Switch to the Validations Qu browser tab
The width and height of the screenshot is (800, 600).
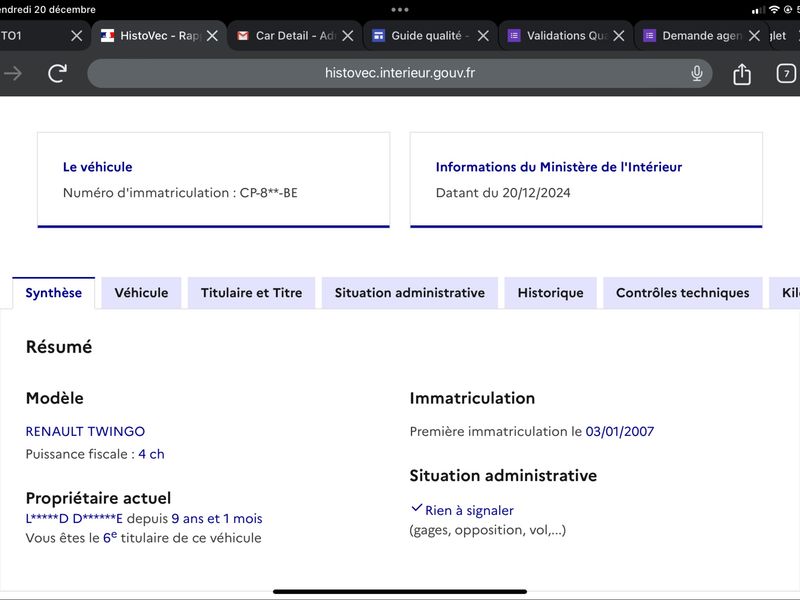point(566,36)
